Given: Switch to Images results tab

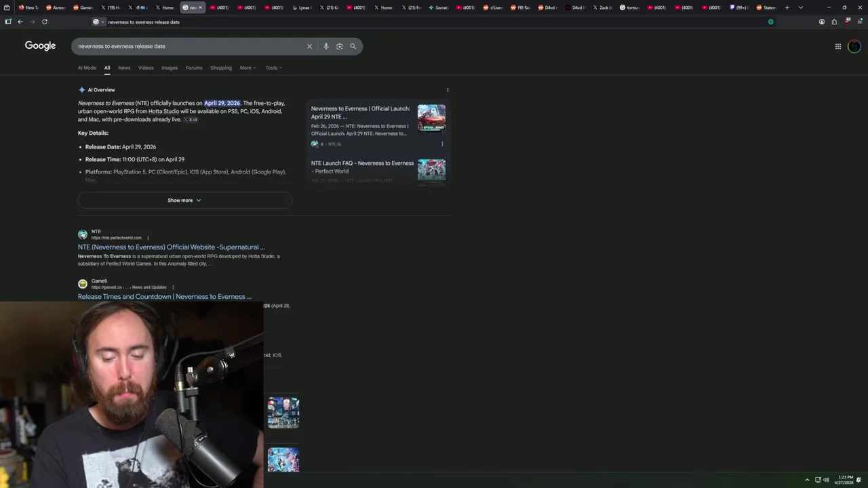Looking at the screenshot, I should pos(170,68).
